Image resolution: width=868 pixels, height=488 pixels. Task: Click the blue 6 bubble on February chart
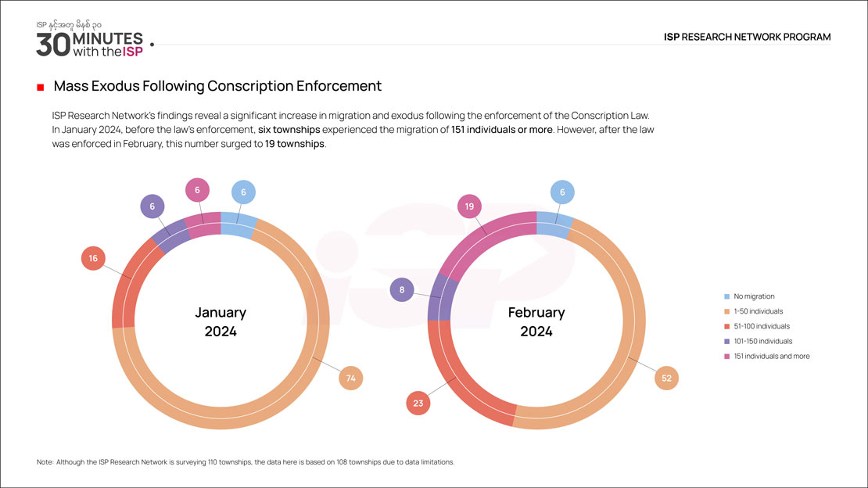pyautogui.click(x=562, y=192)
